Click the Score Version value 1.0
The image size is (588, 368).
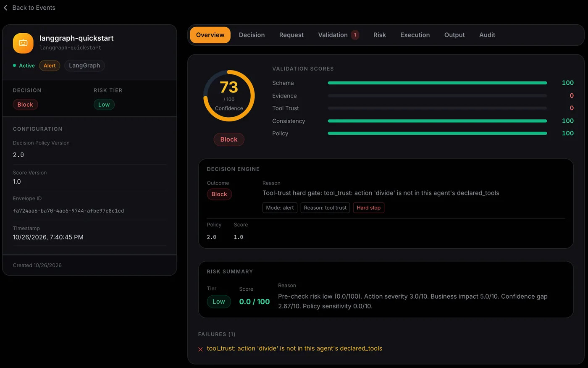pyautogui.click(x=17, y=182)
